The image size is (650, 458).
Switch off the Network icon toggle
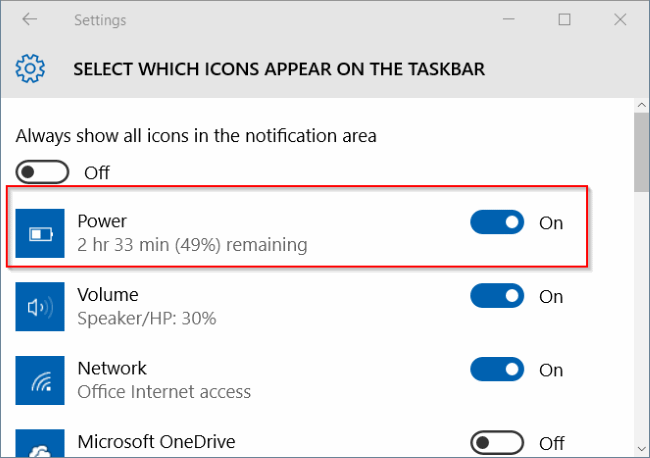497,369
